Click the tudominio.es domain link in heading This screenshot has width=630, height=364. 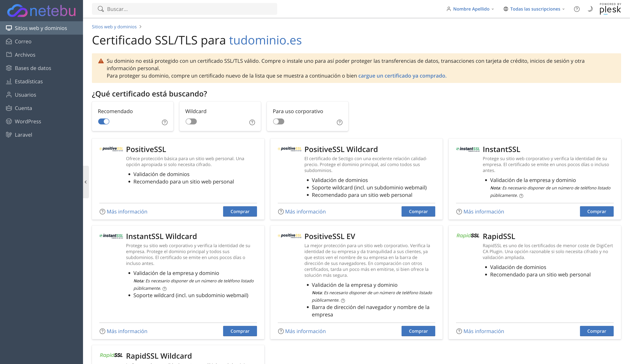point(265,40)
